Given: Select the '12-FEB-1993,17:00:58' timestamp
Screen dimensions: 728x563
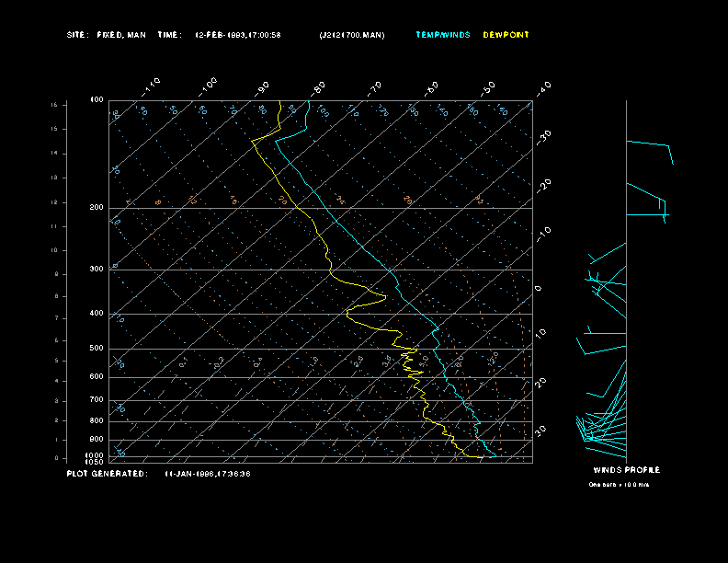Looking at the screenshot, I should pyautogui.click(x=238, y=35).
